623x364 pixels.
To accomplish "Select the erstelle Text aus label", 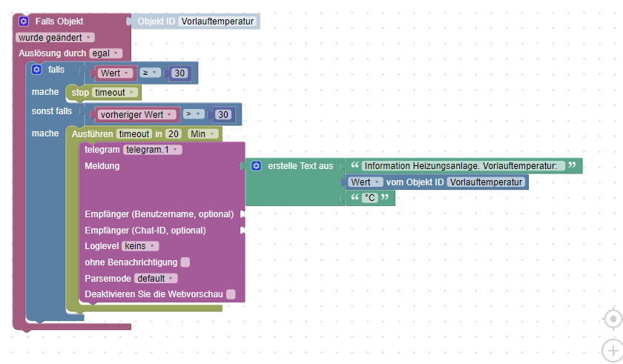I will (x=300, y=166).
